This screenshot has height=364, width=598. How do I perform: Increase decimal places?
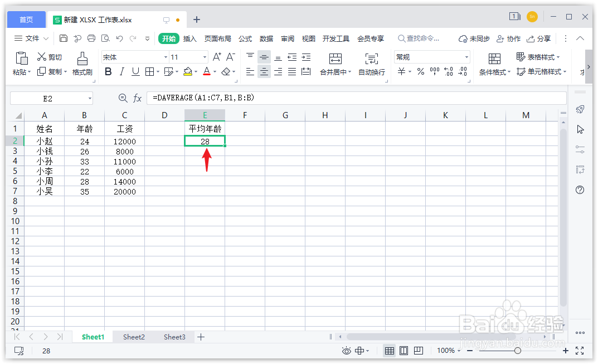449,71
